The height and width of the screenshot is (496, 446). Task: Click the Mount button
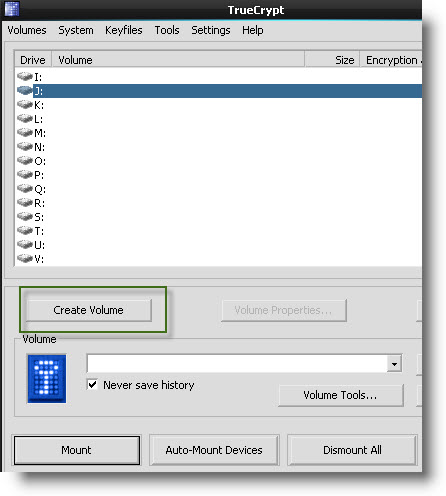click(77, 450)
